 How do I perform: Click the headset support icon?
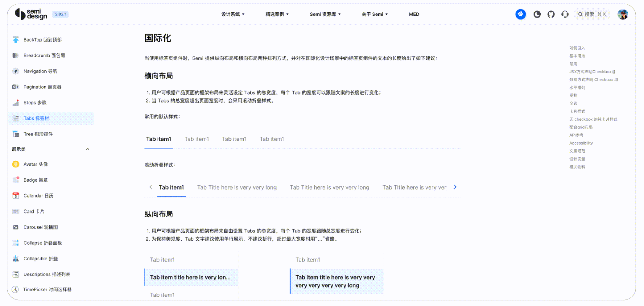pyautogui.click(x=565, y=14)
